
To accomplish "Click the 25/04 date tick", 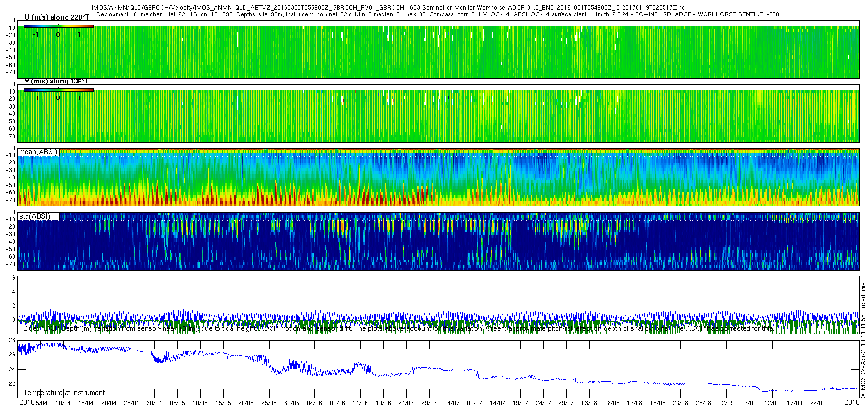I will coord(132,403).
